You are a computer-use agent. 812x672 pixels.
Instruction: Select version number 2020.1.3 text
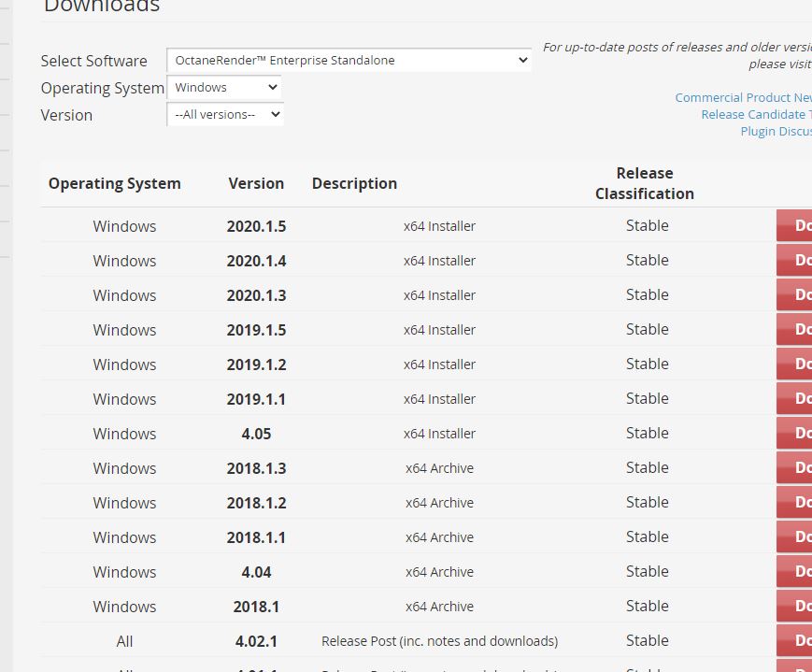point(256,296)
